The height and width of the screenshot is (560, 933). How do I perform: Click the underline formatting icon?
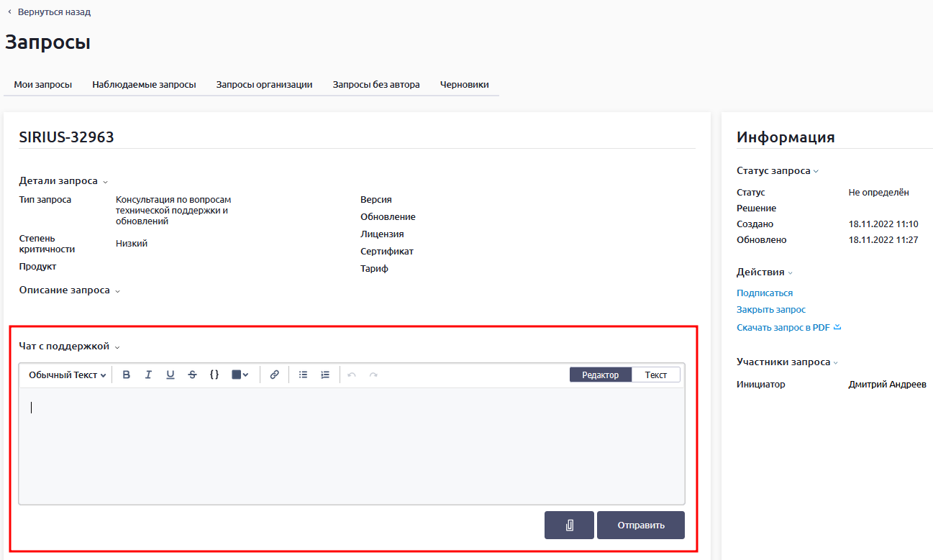click(x=170, y=375)
